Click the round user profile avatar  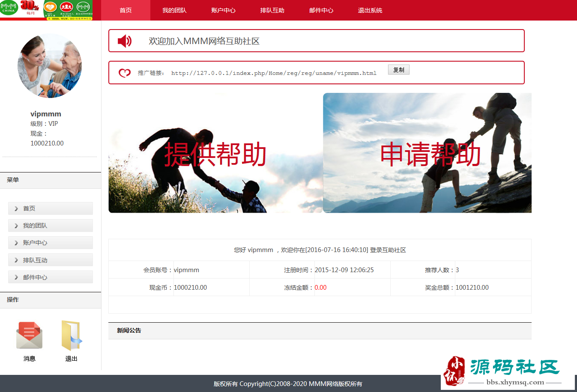click(x=50, y=66)
